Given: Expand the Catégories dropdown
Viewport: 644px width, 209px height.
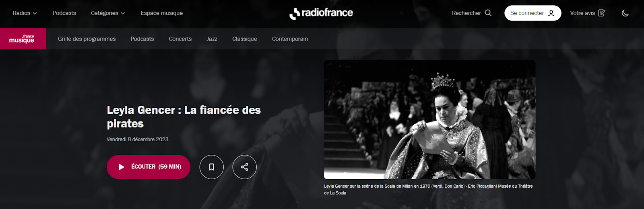Looking at the screenshot, I should [108, 13].
